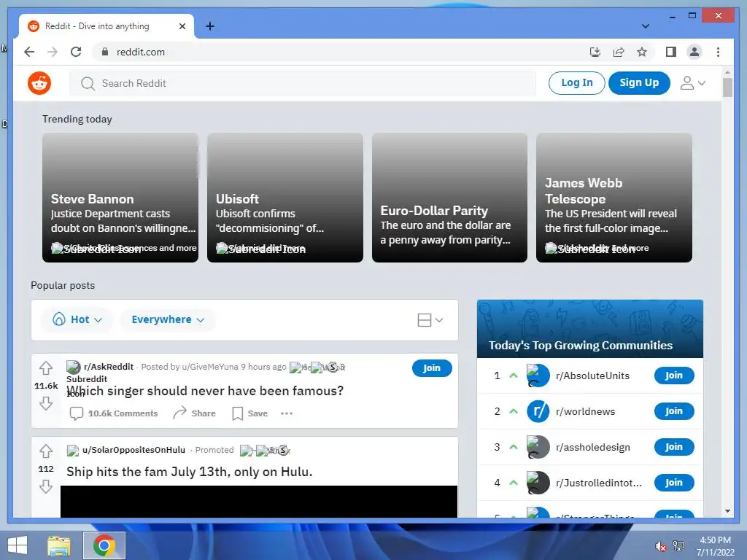Screen dimensions: 747x560
Task: Click the page vertical scrollbar thumb
Action: point(727,87)
